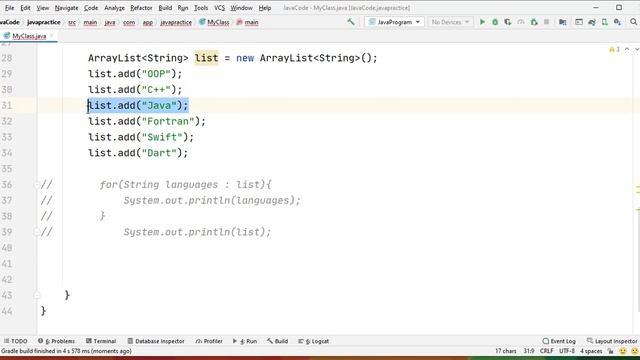Toggle fold marker at line 43
The width and height of the screenshot is (640, 360).
[x=36, y=295]
